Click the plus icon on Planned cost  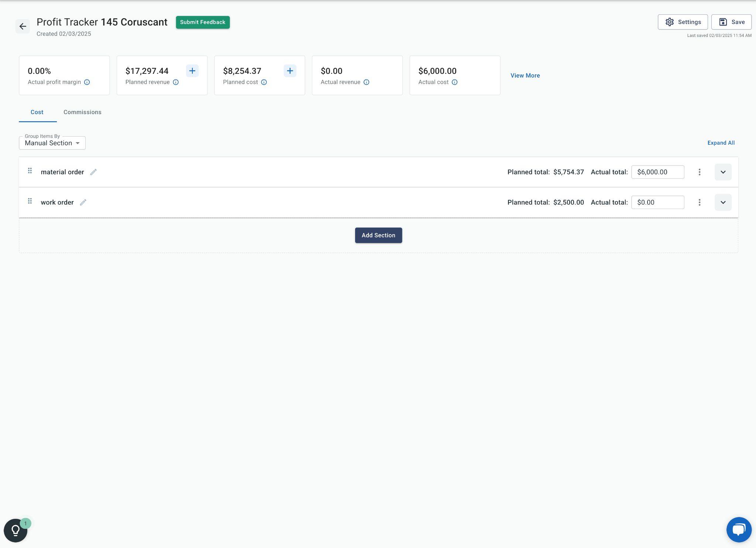coord(290,71)
